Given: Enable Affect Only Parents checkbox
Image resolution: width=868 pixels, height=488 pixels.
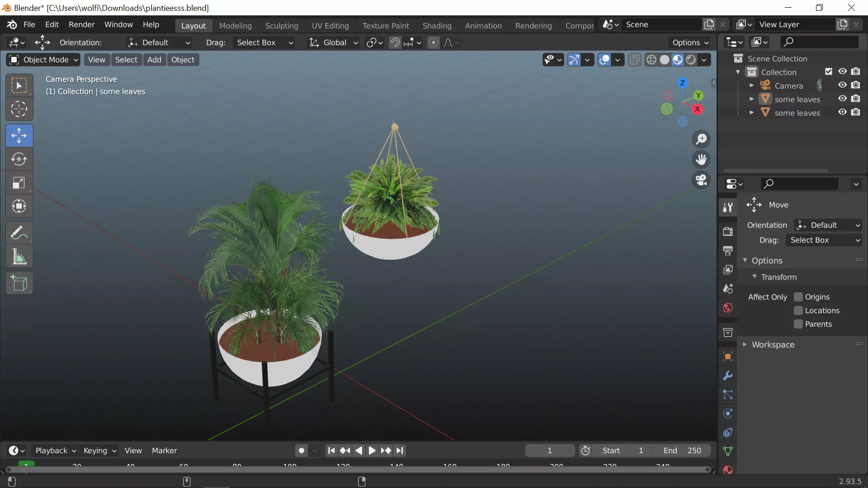Looking at the screenshot, I should [798, 324].
